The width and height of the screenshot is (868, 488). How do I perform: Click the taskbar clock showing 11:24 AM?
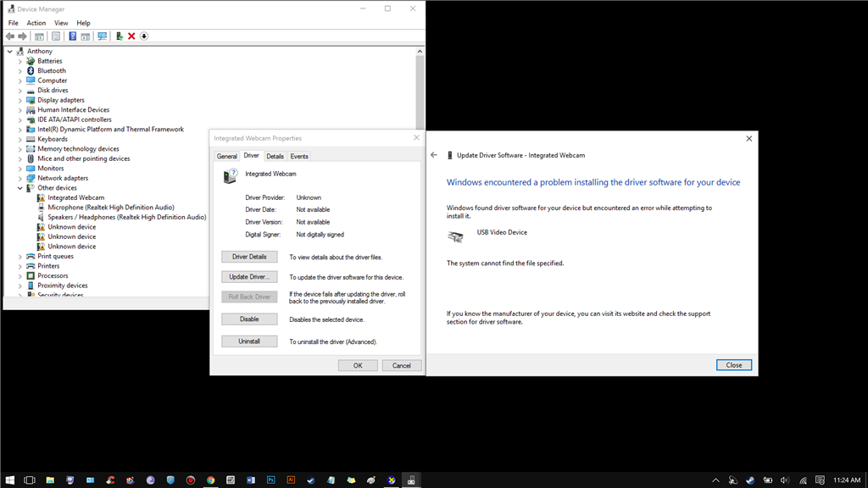point(847,480)
